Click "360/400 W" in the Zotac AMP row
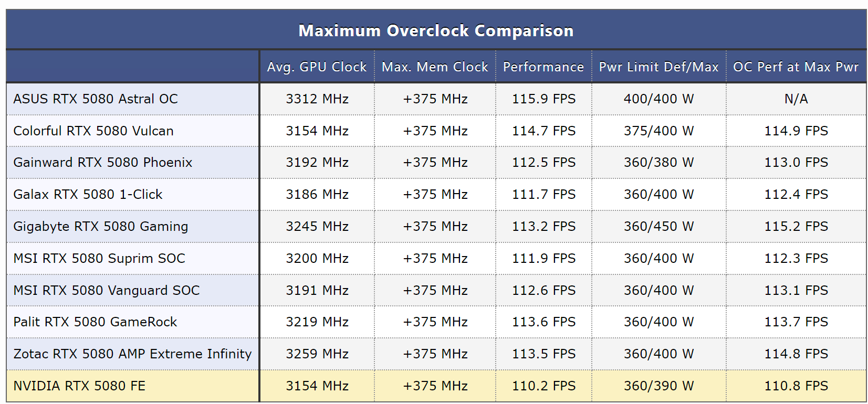 pyautogui.click(x=659, y=354)
